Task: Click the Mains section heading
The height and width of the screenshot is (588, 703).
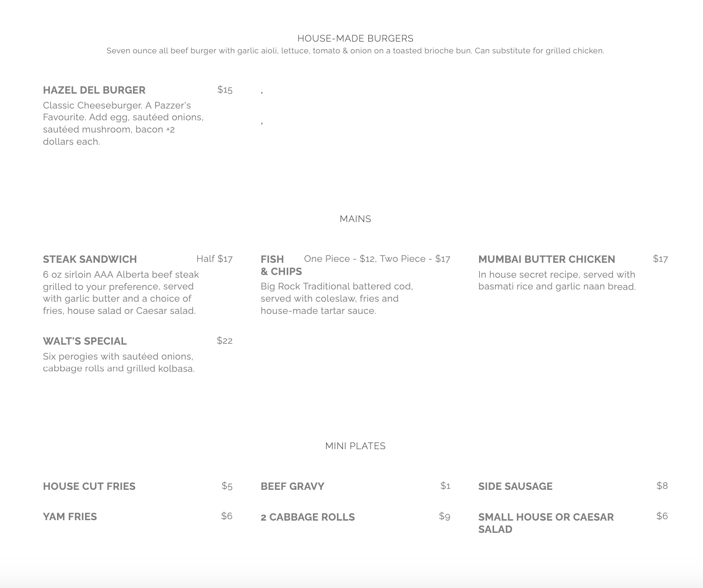Action: (x=355, y=219)
